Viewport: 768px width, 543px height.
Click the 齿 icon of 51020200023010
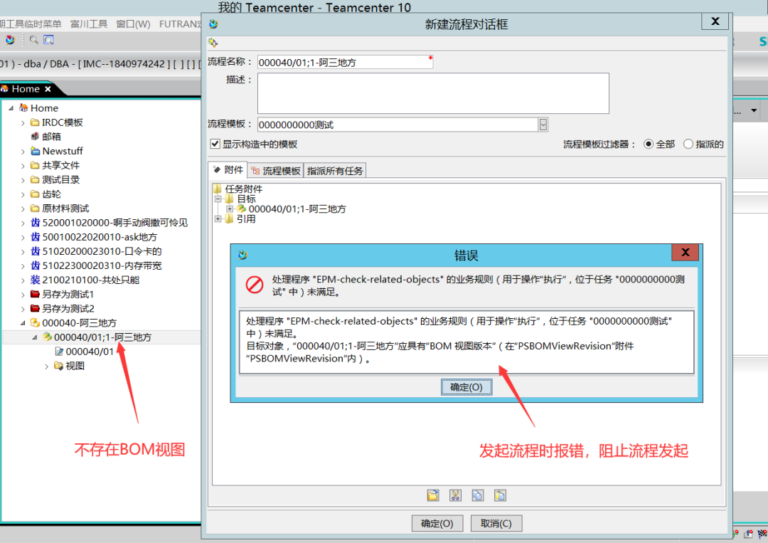35,251
